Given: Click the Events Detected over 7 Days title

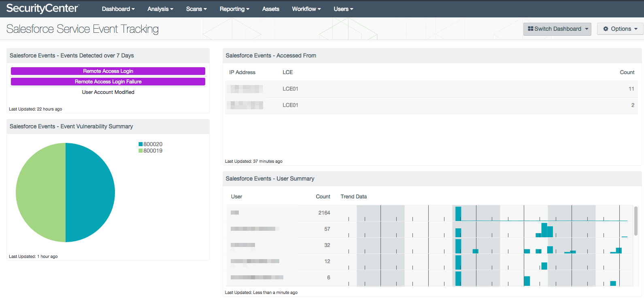Looking at the screenshot, I should pos(72,55).
